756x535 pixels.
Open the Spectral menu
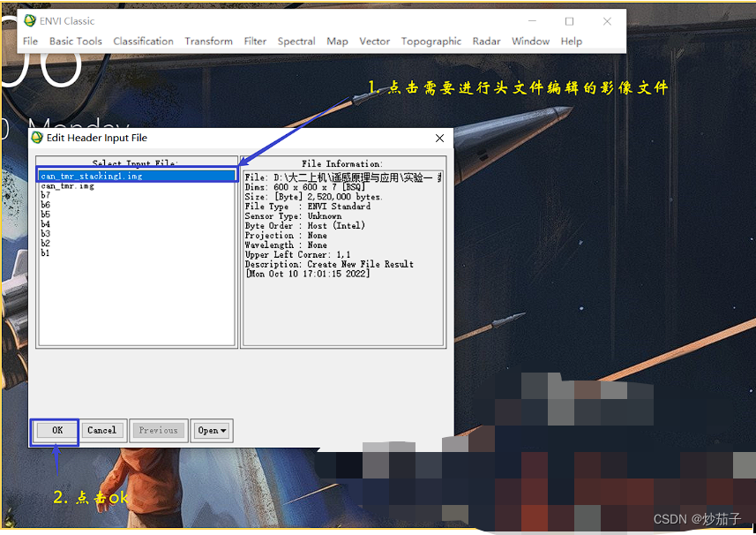pyautogui.click(x=296, y=41)
